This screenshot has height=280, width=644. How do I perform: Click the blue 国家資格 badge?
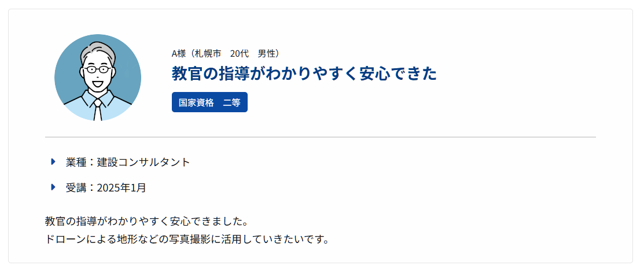click(209, 102)
